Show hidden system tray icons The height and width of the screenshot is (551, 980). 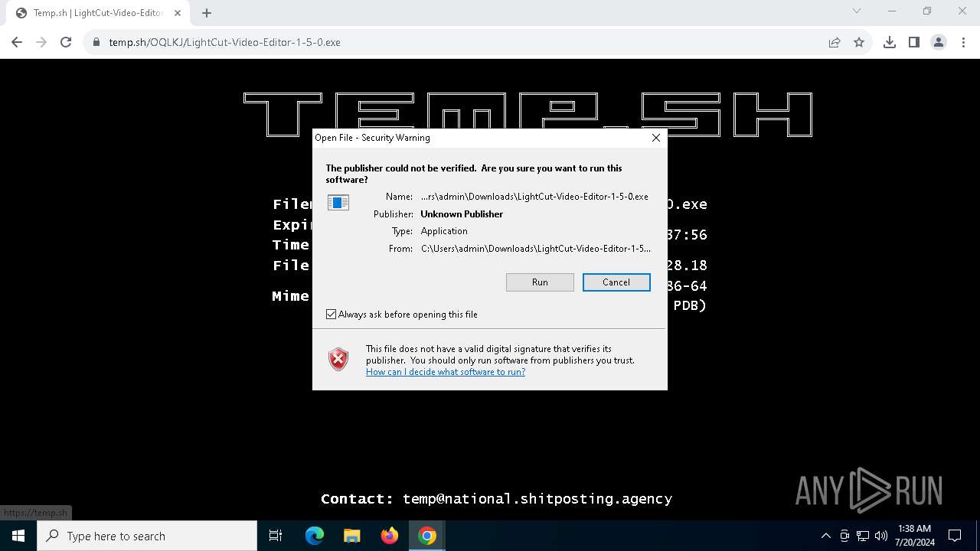[x=825, y=536]
